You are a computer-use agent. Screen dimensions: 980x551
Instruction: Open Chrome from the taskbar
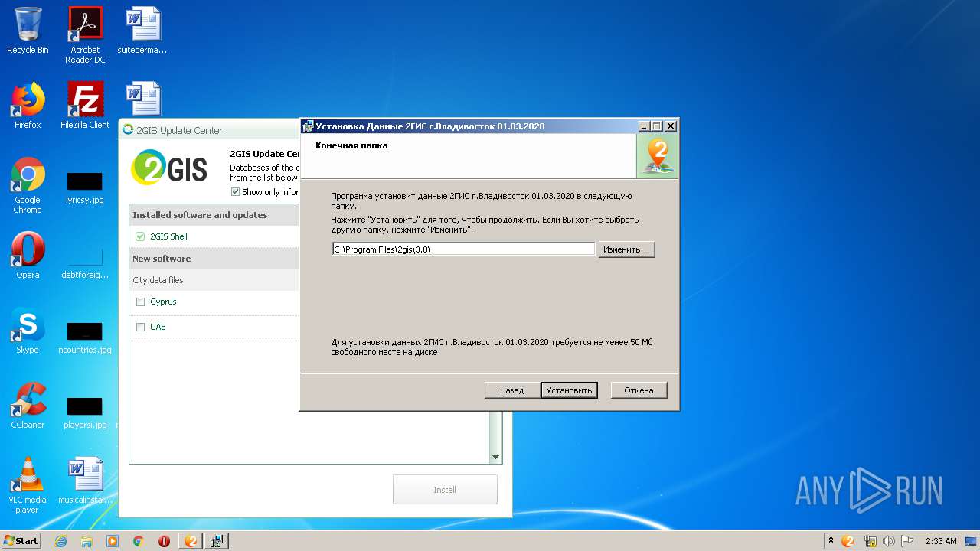coord(139,541)
